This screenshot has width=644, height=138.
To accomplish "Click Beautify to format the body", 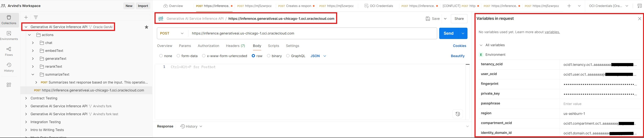I will 457,56.
